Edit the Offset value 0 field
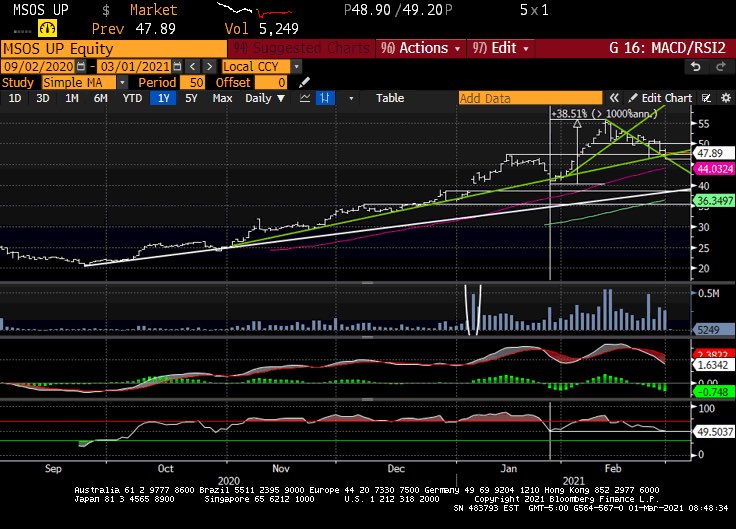Viewport: 736px width, 529px height. point(271,83)
